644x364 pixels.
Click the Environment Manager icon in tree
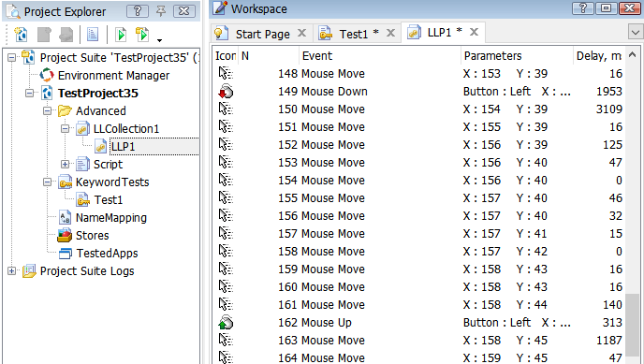click(x=47, y=75)
